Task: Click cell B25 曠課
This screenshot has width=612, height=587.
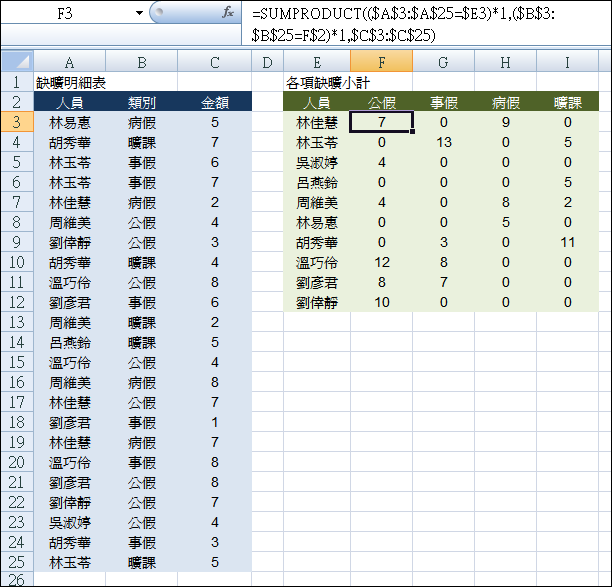Action: click(x=142, y=562)
